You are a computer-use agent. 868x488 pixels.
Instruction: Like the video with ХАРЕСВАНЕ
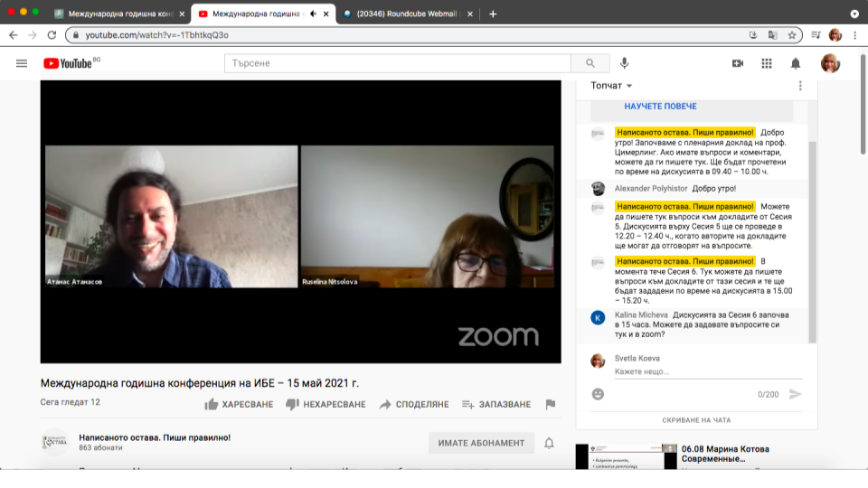pyautogui.click(x=239, y=404)
